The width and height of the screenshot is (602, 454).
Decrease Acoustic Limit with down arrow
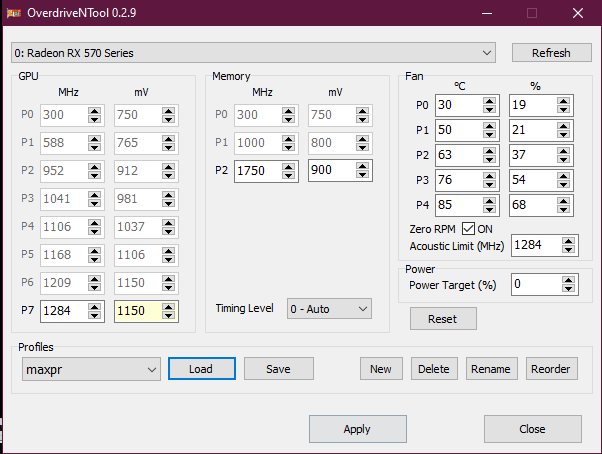pyautogui.click(x=568, y=249)
